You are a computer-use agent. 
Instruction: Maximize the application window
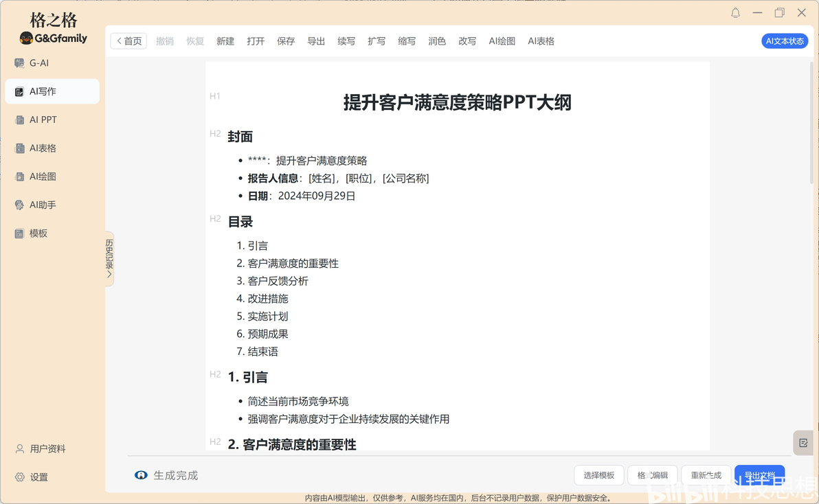[x=779, y=12]
